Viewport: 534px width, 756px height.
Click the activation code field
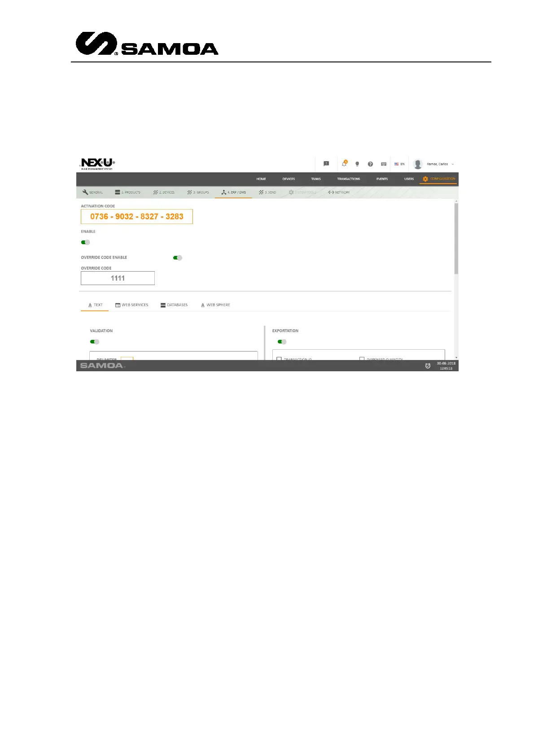[x=137, y=216]
